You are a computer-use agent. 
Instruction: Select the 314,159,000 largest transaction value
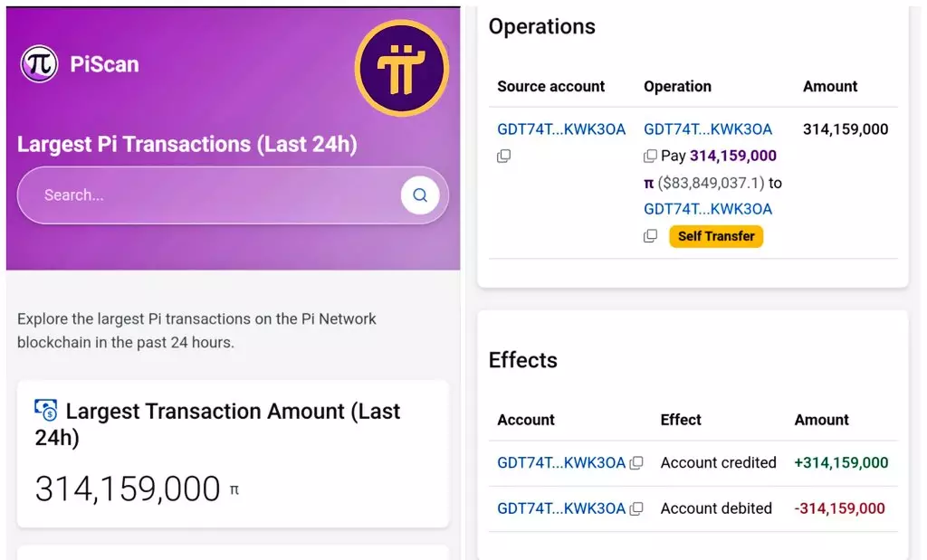[128, 489]
